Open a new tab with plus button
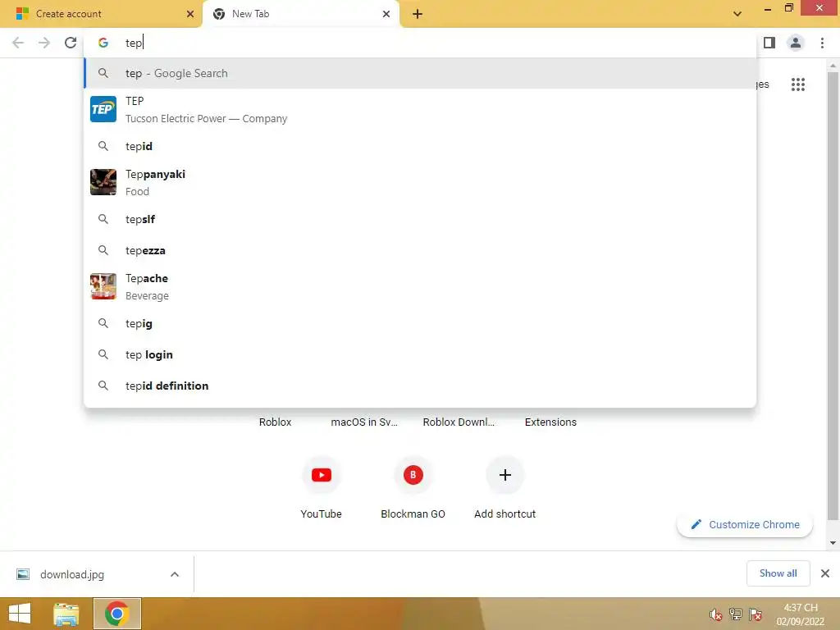 tap(418, 14)
